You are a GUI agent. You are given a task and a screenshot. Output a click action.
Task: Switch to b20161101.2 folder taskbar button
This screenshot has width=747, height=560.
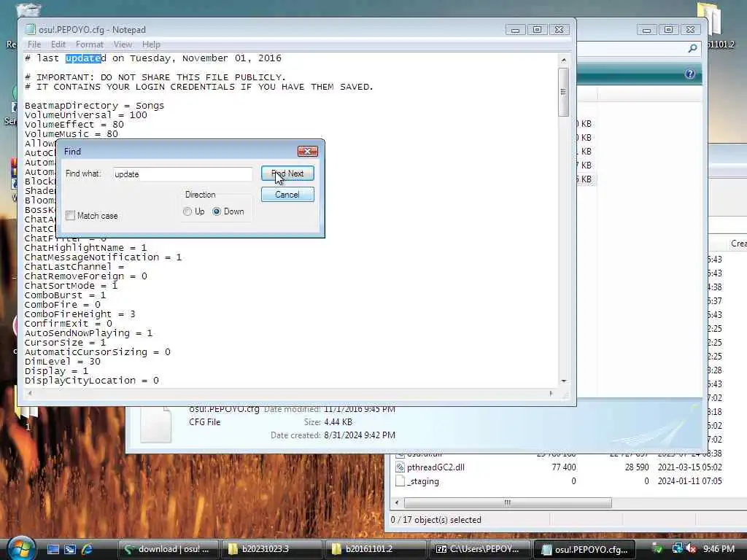click(x=374, y=549)
